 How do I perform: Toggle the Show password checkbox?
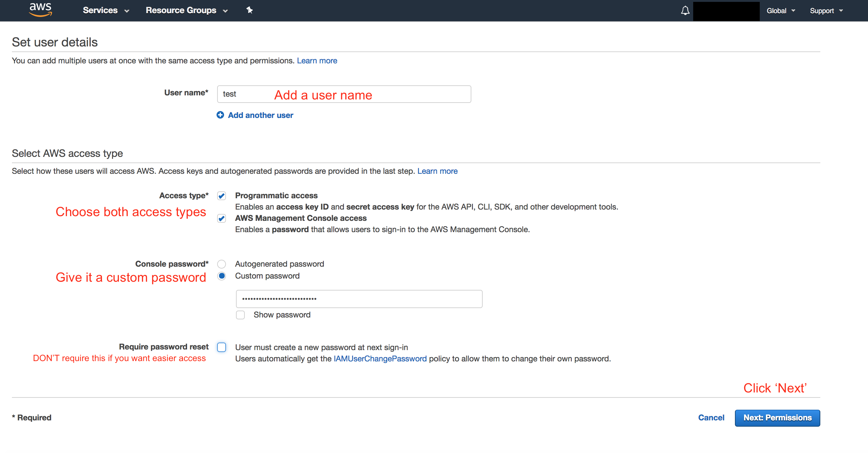240,315
